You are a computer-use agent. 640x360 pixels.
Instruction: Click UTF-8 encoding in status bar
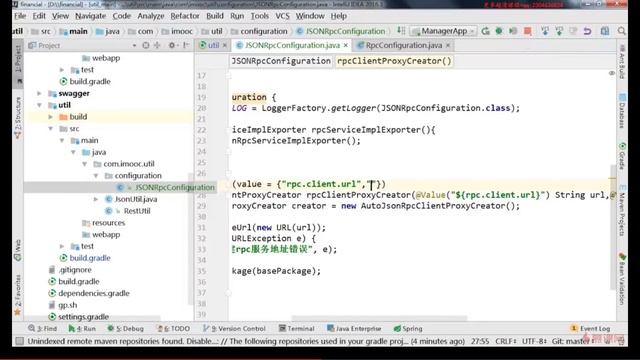[x=534, y=341]
